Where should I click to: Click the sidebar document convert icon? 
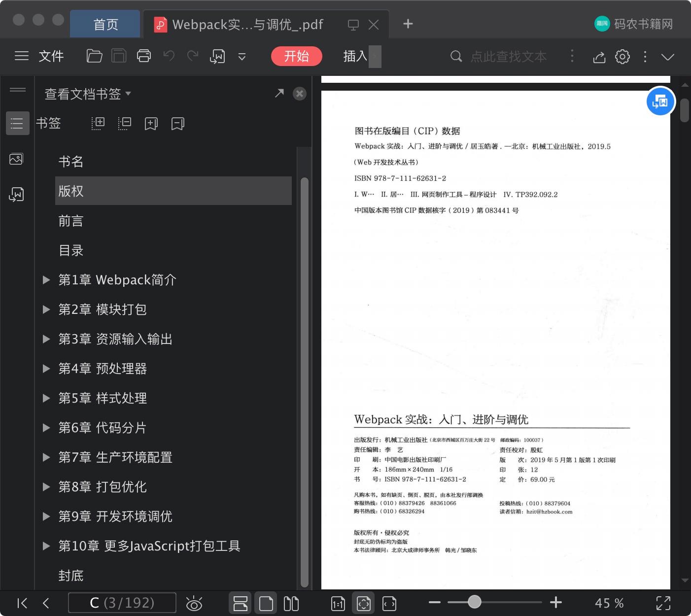[16, 194]
